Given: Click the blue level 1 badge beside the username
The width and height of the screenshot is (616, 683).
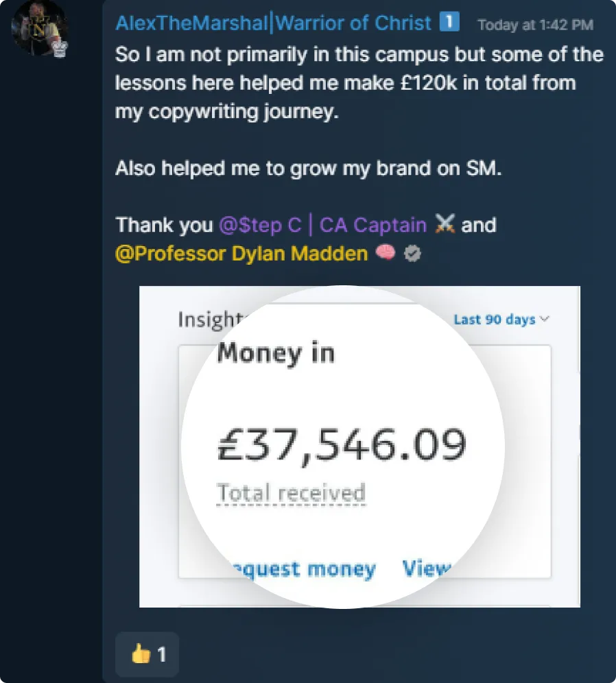Looking at the screenshot, I should tap(449, 21).
